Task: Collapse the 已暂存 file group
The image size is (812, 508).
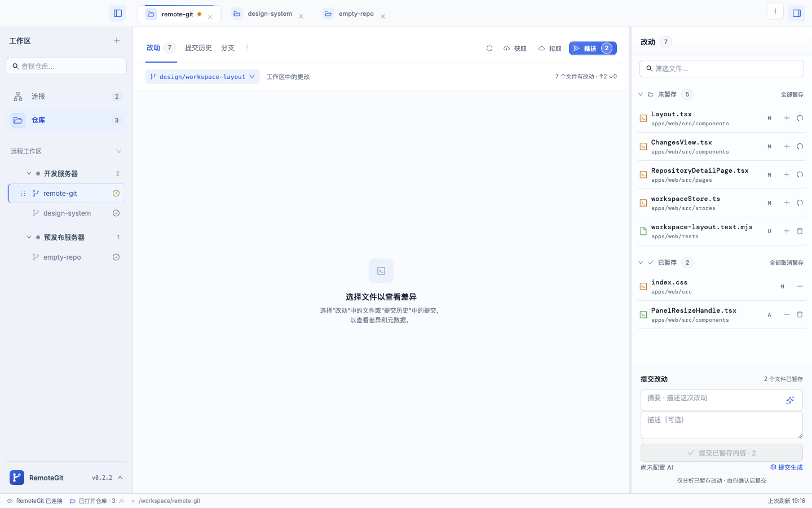Action: (x=641, y=262)
